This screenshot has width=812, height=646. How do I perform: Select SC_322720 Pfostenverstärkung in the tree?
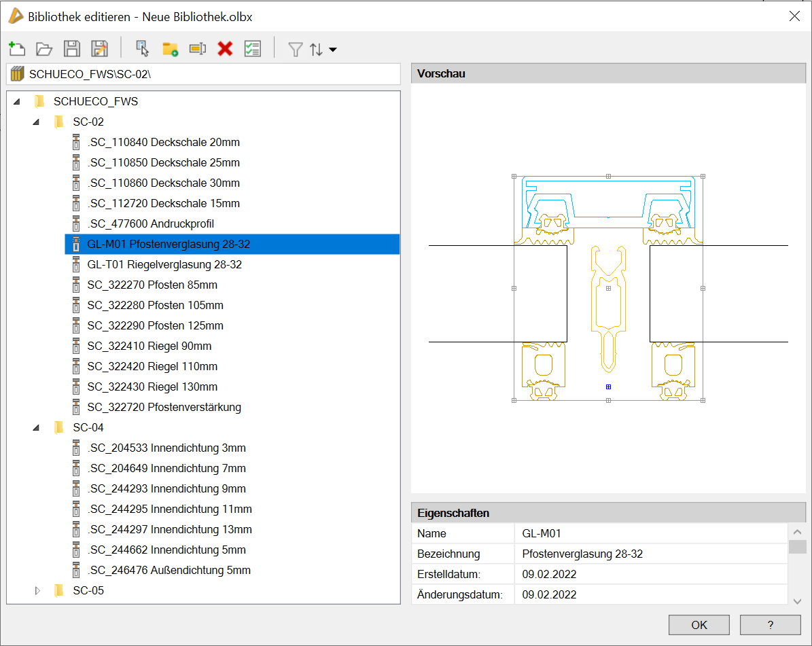tap(164, 407)
